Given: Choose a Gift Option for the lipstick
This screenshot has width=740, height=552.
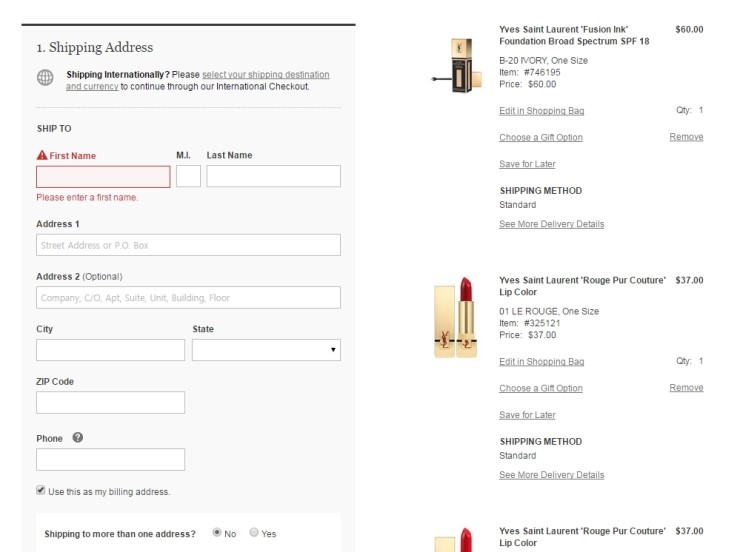Looking at the screenshot, I should point(541,388).
